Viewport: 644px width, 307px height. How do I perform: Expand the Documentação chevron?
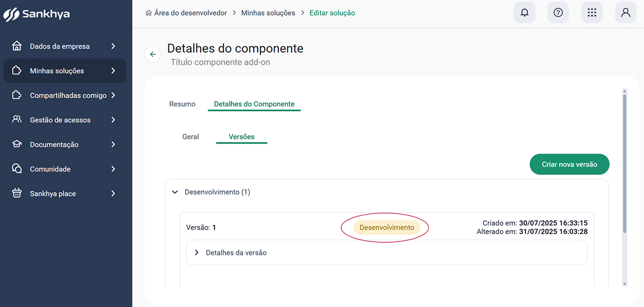coord(114,145)
